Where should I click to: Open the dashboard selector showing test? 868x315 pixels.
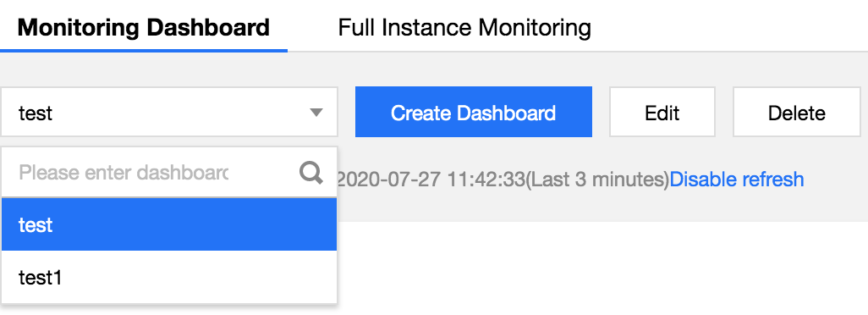click(x=169, y=112)
